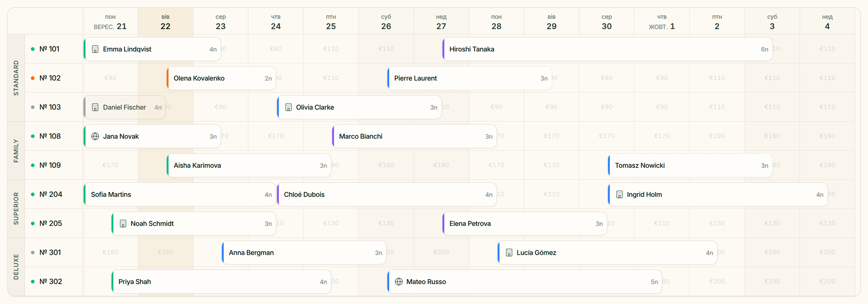Open Marco Bianchi's booking in room 108
The image size is (868, 304).
(x=414, y=136)
